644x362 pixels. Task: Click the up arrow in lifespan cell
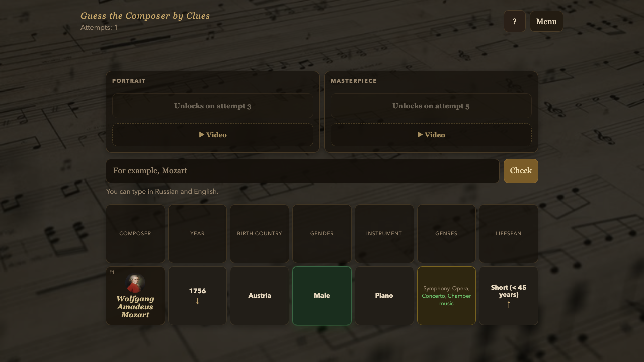coord(509,304)
